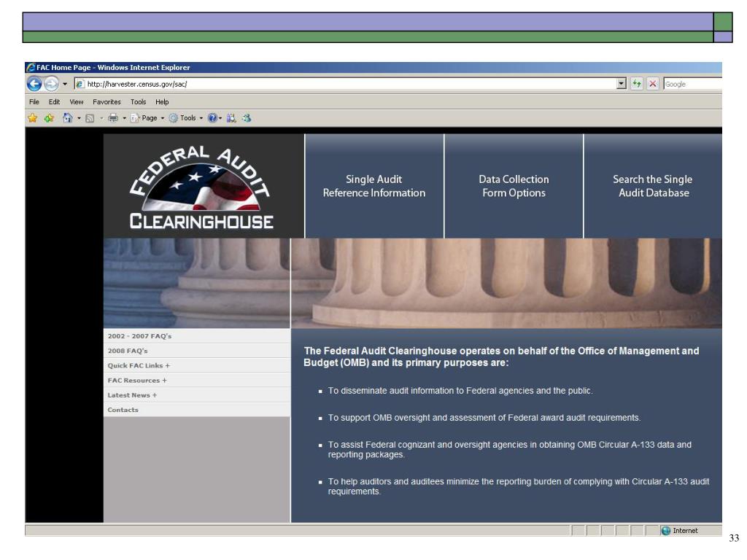
Task: Click the 'To disseminate audit information' bullet text
Action: (x=460, y=391)
